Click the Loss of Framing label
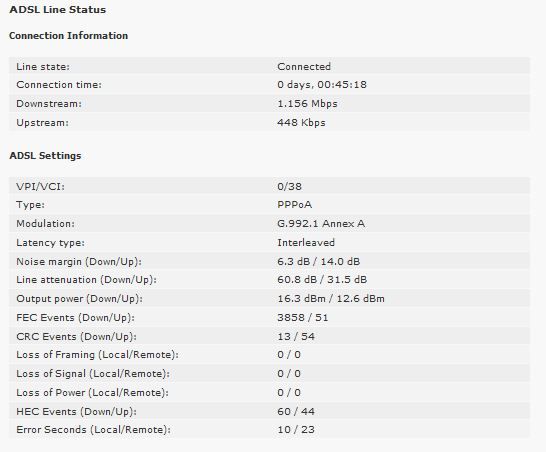Screen dimensions: 546x452 97,355
